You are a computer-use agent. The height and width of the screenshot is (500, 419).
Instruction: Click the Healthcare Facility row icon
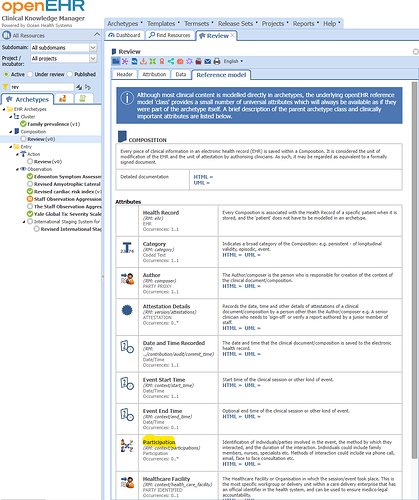[127, 483]
